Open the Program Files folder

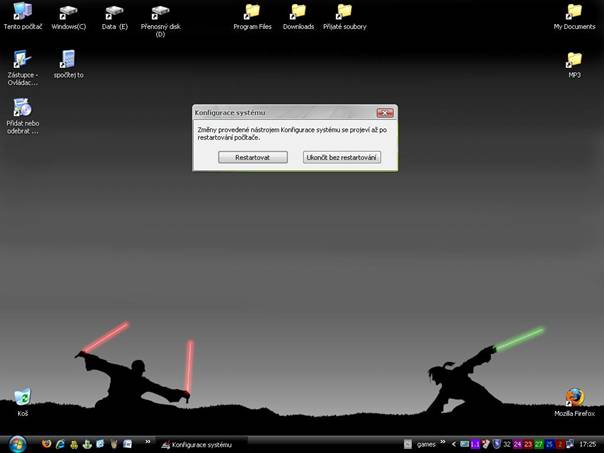click(x=252, y=17)
